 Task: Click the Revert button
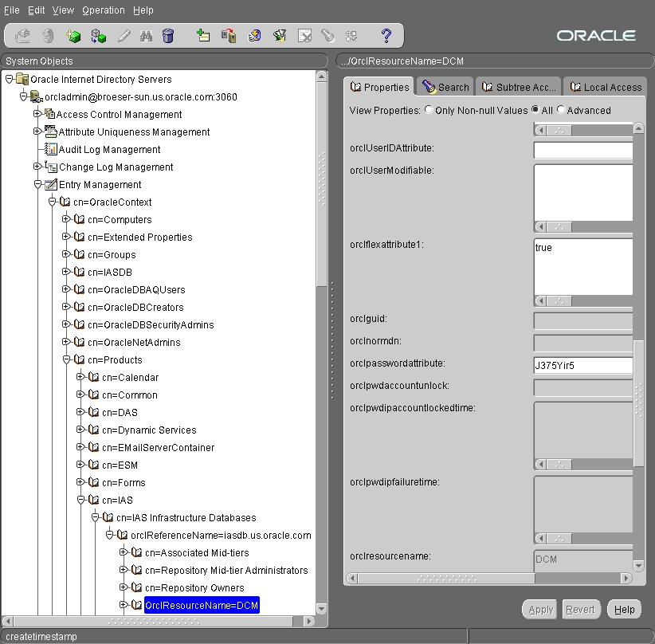coord(581,609)
